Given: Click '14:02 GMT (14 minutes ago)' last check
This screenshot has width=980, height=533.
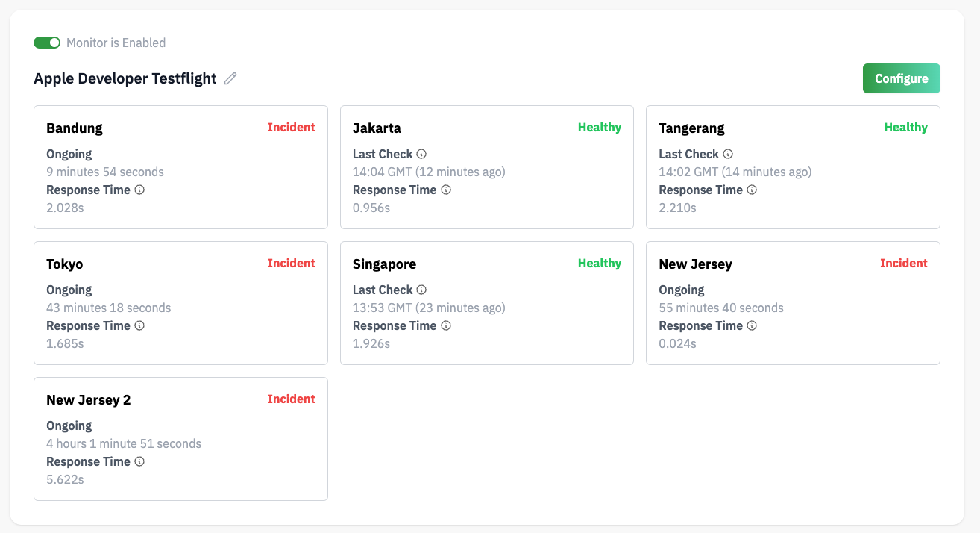Looking at the screenshot, I should pos(735,172).
